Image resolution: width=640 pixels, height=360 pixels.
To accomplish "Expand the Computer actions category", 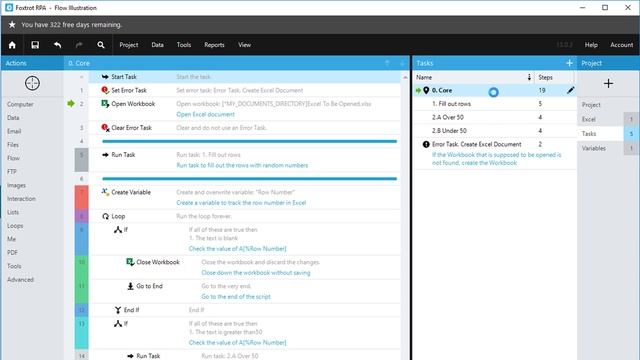I will tap(20, 104).
